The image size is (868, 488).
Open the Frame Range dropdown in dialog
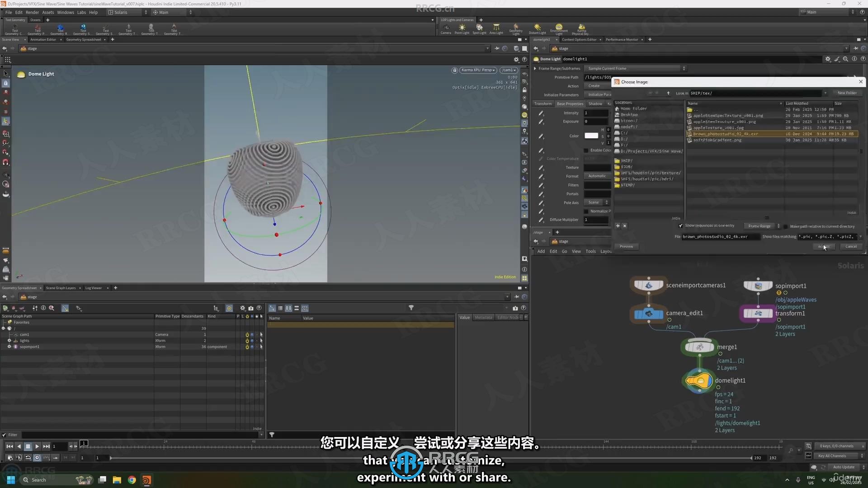pyautogui.click(x=763, y=226)
